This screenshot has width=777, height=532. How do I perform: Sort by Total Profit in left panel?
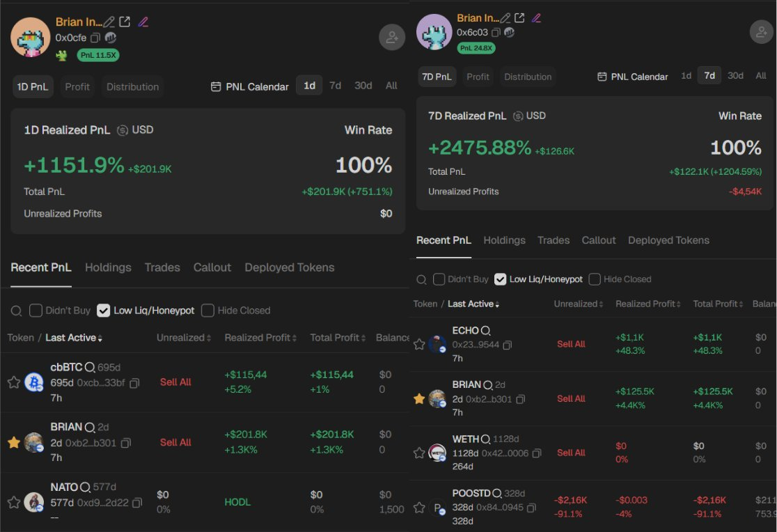338,338
